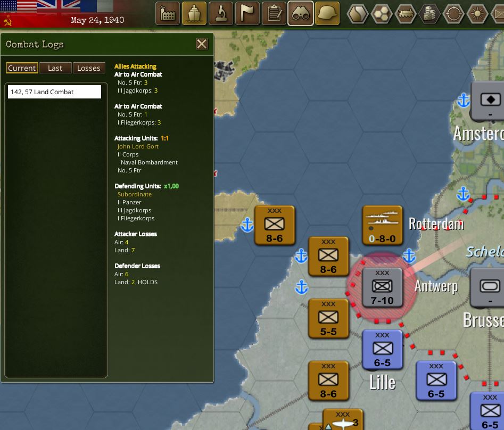
Task: Toggle the crosshair target hex icon
Action: (453, 14)
